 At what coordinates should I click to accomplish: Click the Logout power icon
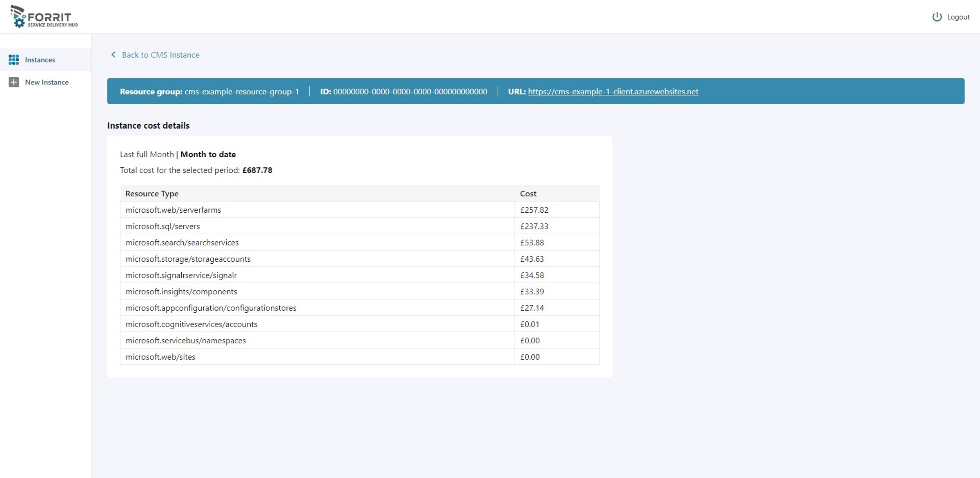click(937, 17)
